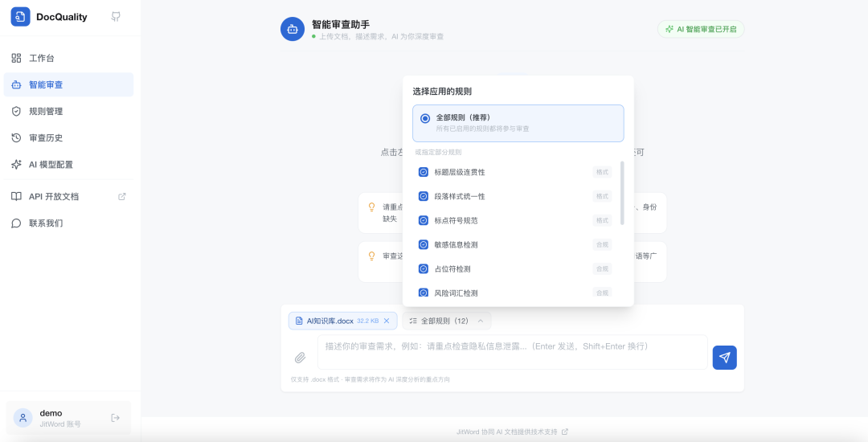Image resolution: width=868 pixels, height=442 pixels.
Task: Remove AI知识库.docx with its X icon
Action: 387,321
